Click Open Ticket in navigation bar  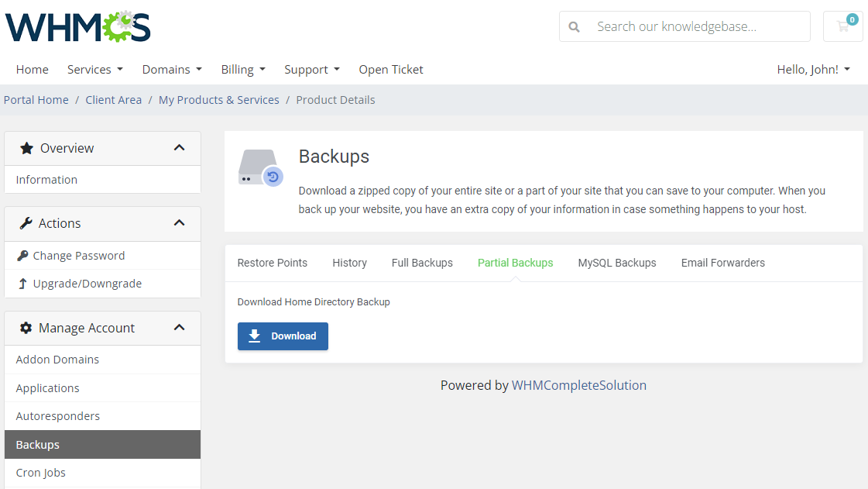[391, 69]
